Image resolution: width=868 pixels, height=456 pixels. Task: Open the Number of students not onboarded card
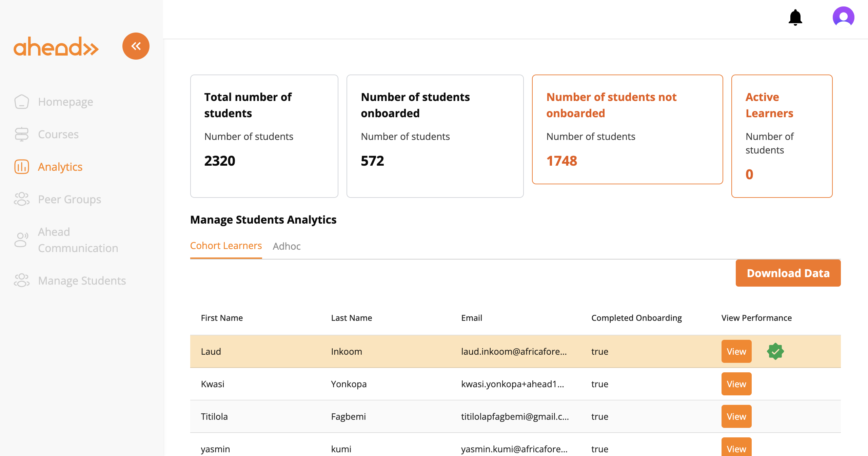click(x=627, y=130)
